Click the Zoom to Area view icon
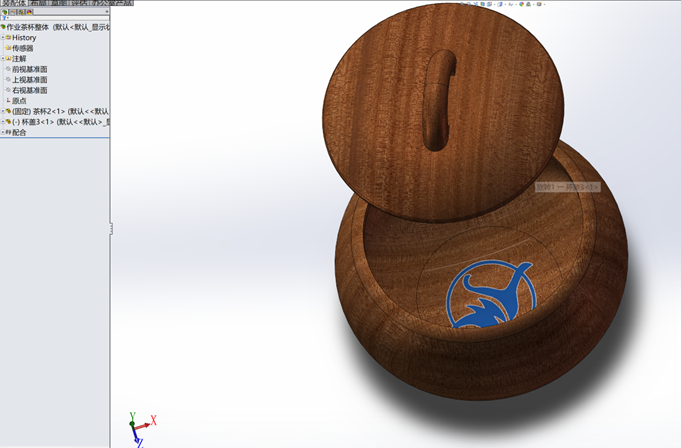The width and height of the screenshot is (681, 448). pyautogui.click(x=469, y=4)
